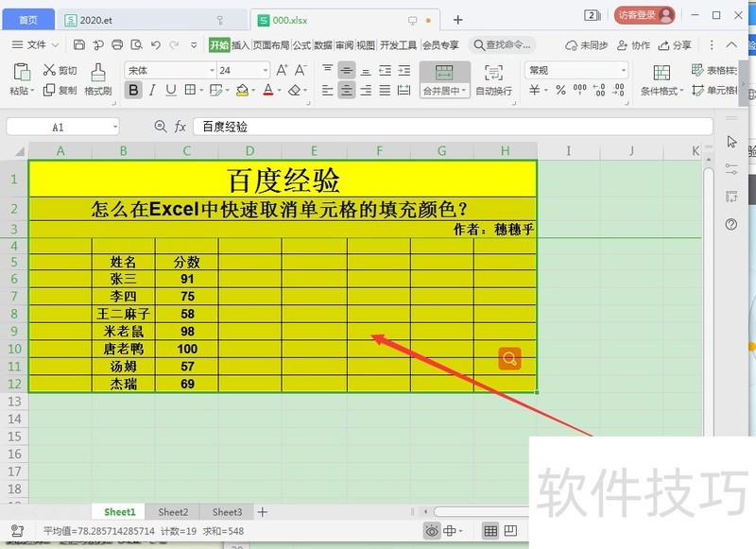Toggle vertical middle alignment
Screen dimensions: 756x549
[346, 71]
